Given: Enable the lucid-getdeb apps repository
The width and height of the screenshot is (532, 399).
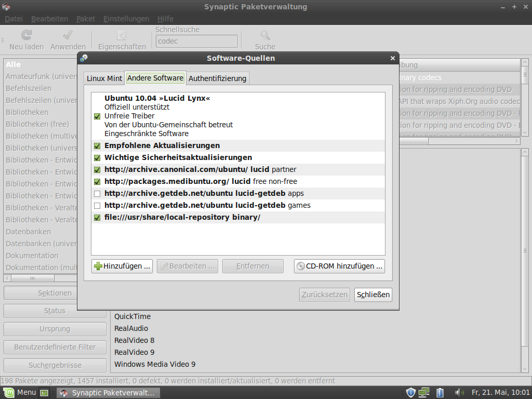Looking at the screenshot, I should pyautogui.click(x=97, y=193).
